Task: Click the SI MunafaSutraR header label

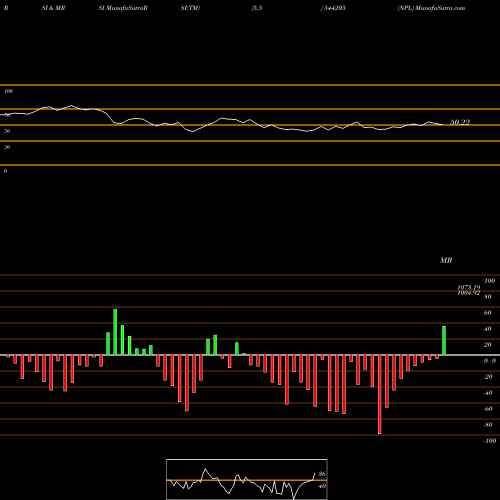Action: (x=123, y=8)
